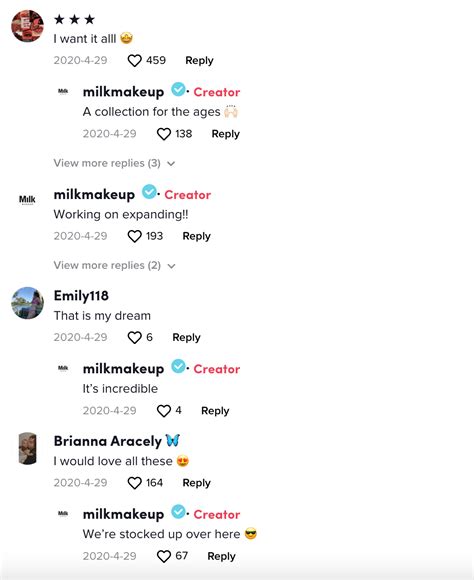This screenshot has width=474, height=580.
Task: Like "A collection for the ages" reply
Action: point(164,134)
